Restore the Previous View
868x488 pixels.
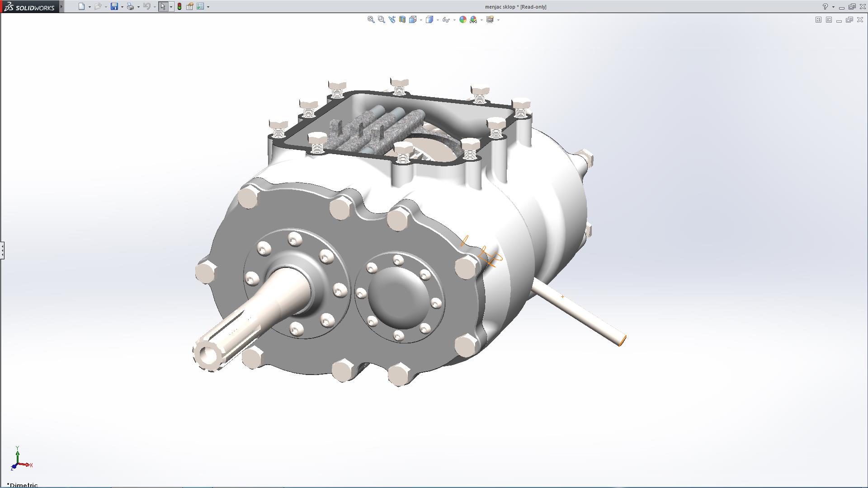point(392,19)
